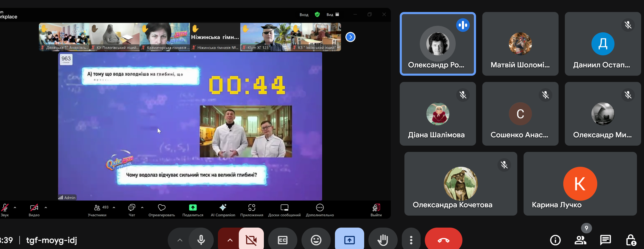Click Admin signal strength label
This screenshot has height=249, width=644.
(67, 198)
